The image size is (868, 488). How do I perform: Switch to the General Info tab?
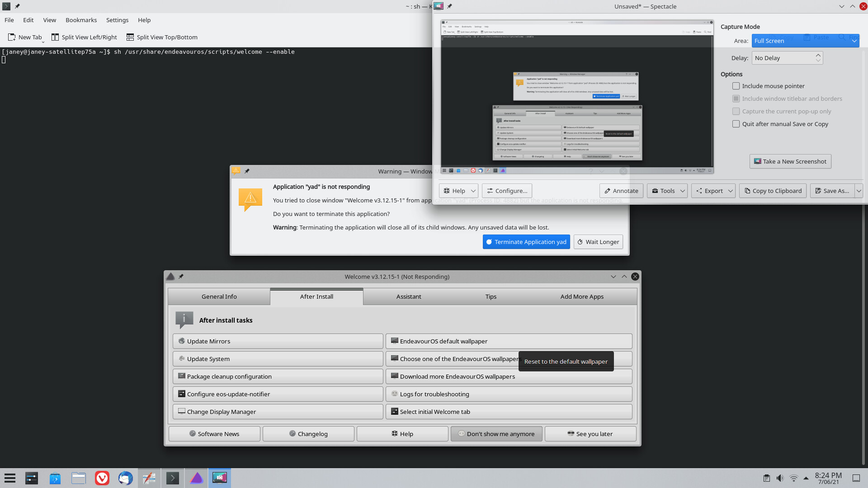[219, 296]
